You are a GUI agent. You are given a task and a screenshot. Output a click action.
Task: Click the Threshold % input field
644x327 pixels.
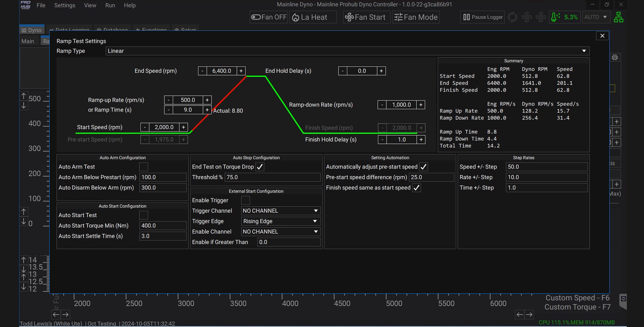click(x=272, y=177)
